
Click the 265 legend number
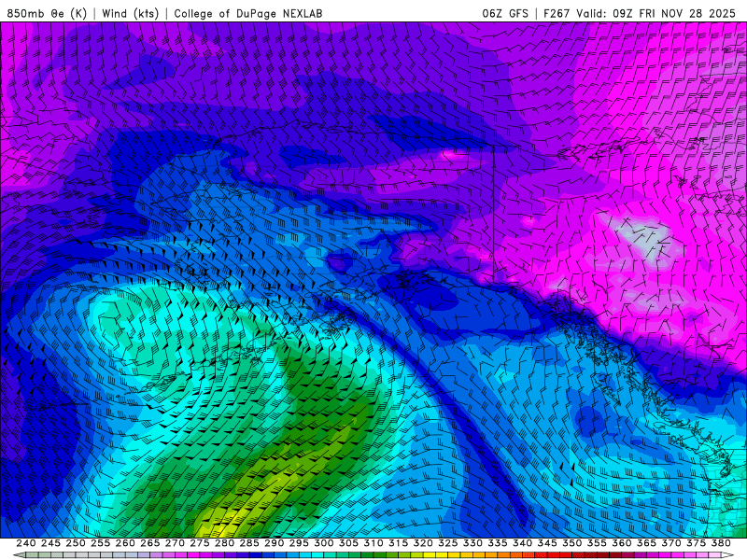click(149, 543)
